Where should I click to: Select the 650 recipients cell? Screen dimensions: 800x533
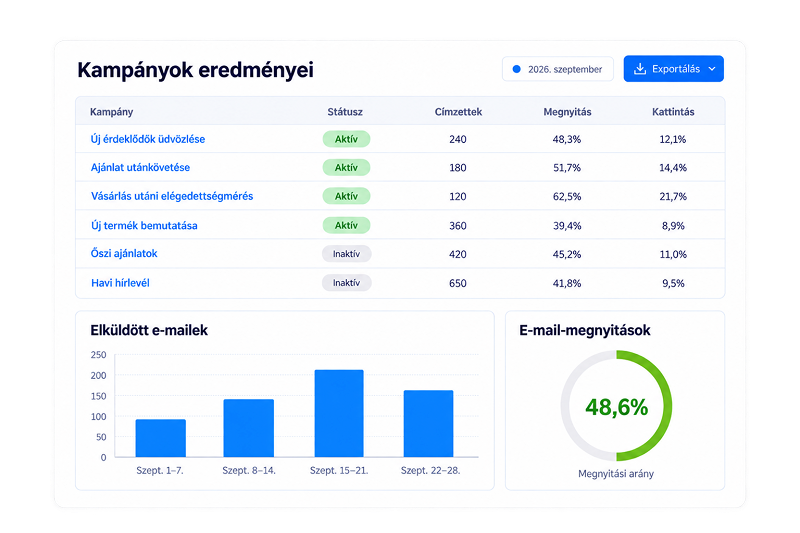pyautogui.click(x=458, y=284)
